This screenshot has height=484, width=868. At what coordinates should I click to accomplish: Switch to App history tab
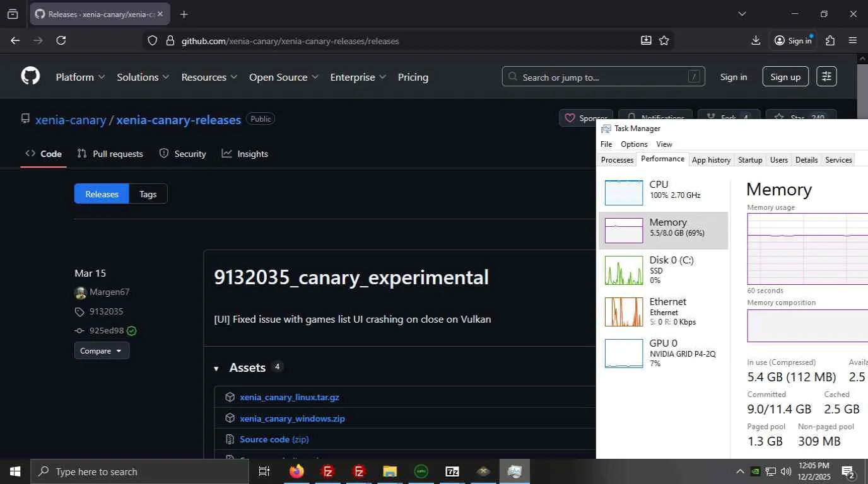pos(711,160)
